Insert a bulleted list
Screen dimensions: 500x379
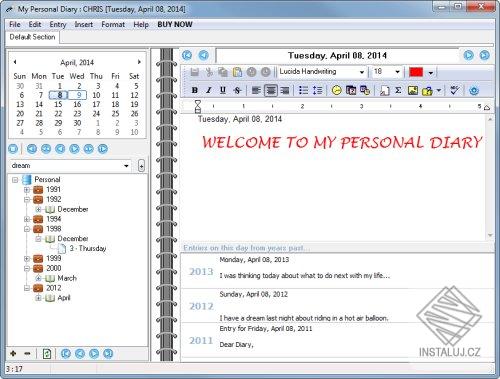303,90
